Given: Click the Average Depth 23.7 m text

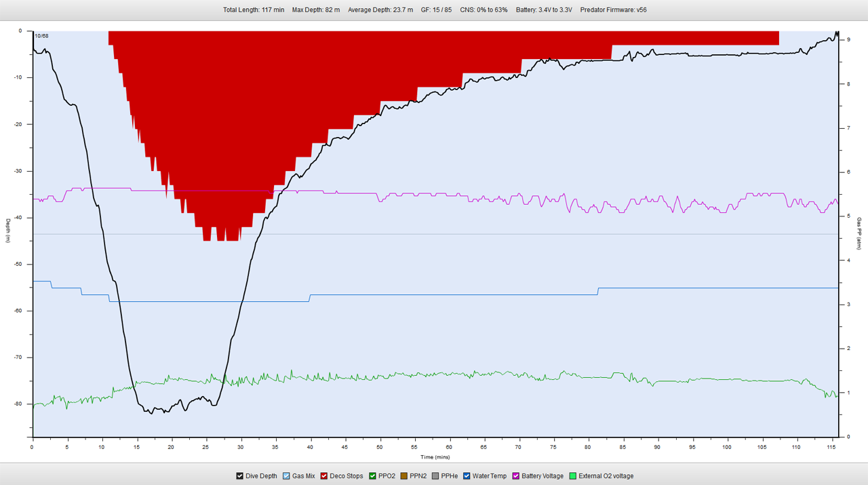Looking at the screenshot, I should (x=380, y=10).
